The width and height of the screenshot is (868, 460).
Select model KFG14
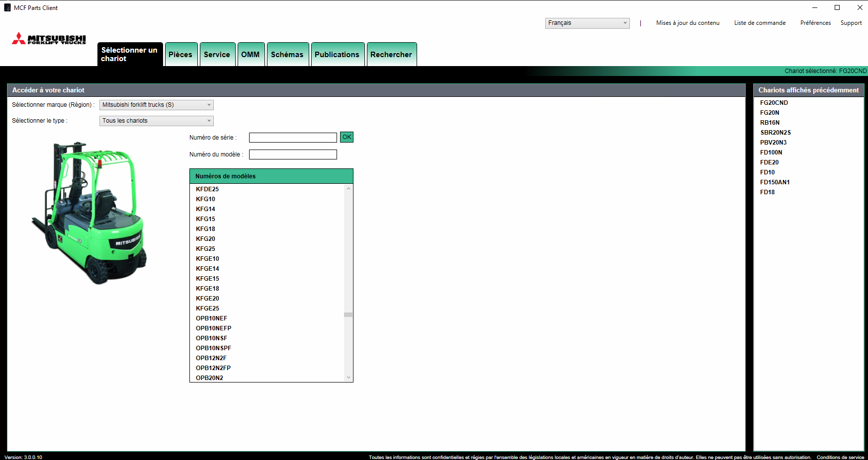click(x=205, y=209)
